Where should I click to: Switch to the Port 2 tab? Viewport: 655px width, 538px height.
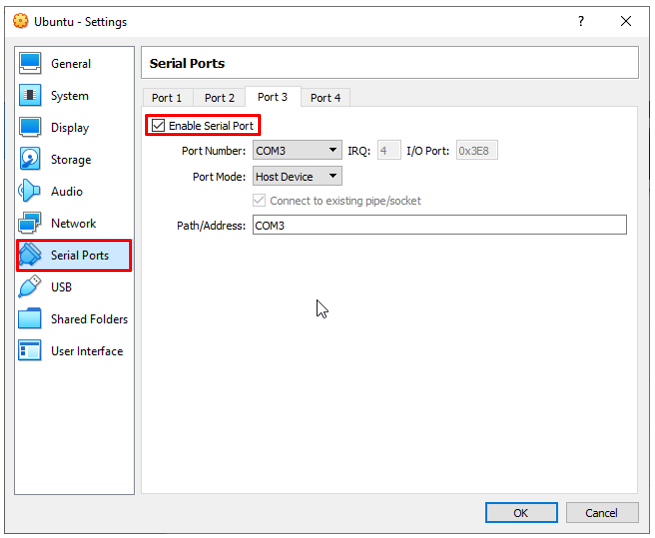pos(220,98)
